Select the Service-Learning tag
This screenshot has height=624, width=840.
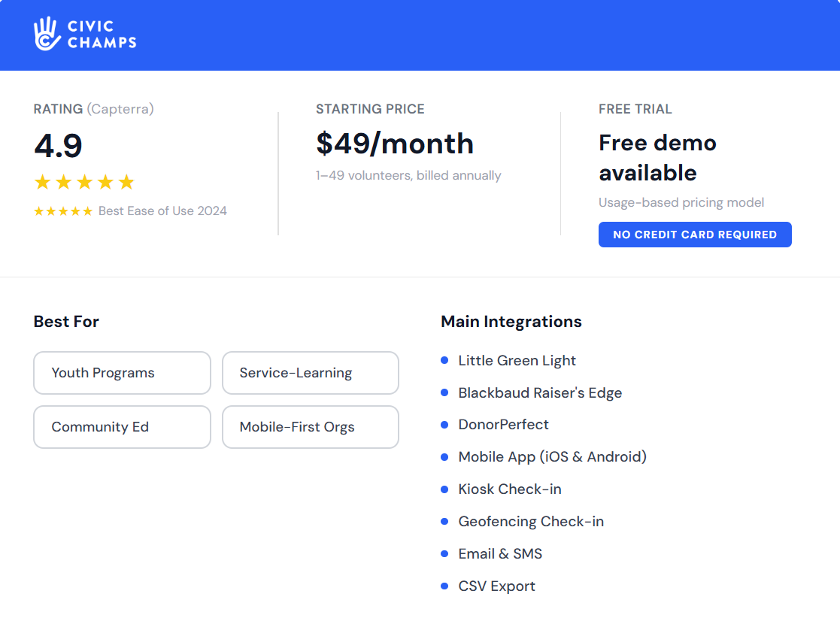click(310, 373)
